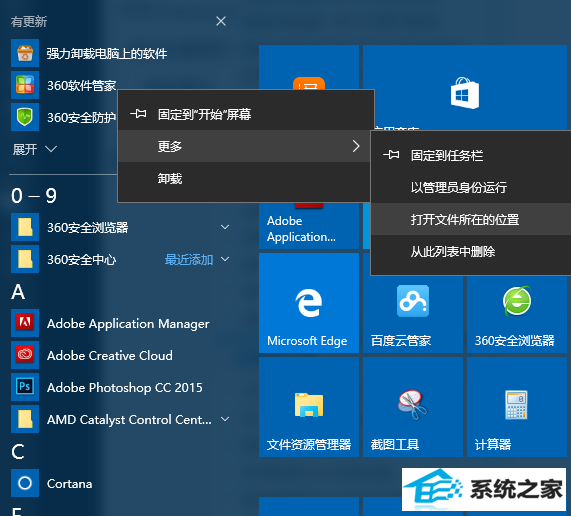Image resolution: width=571 pixels, height=516 pixels.
Task: Click the 强力卸载电脑上的软件 text
Action: point(107,54)
